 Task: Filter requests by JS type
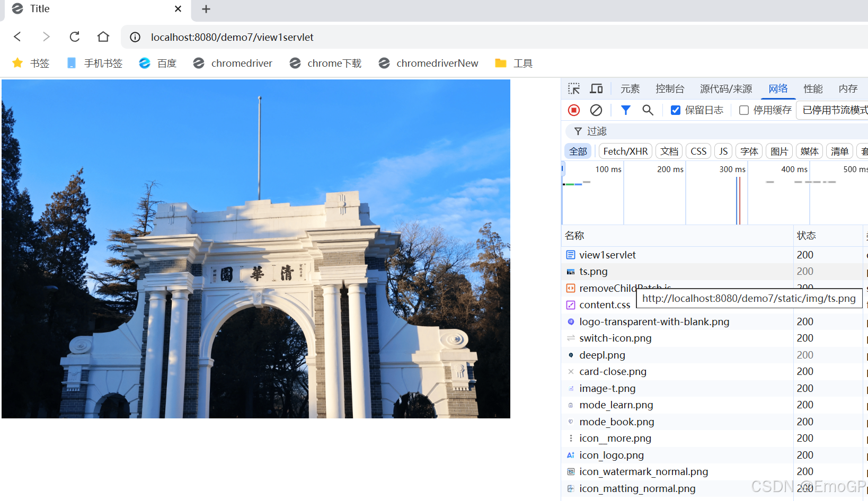click(723, 151)
